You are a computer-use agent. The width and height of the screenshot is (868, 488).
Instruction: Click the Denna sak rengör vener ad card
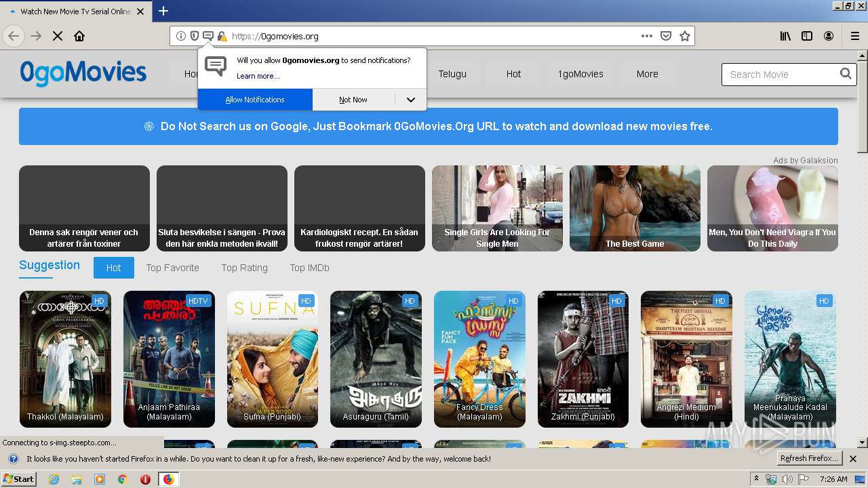pyautogui.click(x=84, y=208)
